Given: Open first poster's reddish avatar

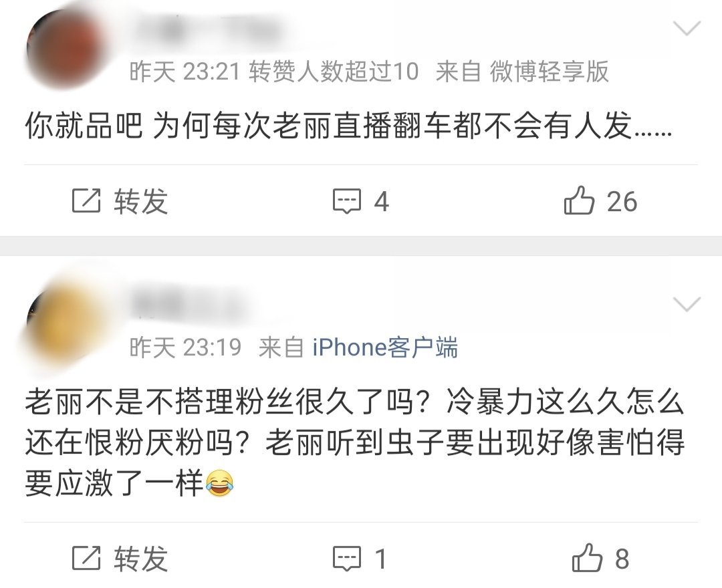Looking at the screenshot, I should tap(64, 48).
